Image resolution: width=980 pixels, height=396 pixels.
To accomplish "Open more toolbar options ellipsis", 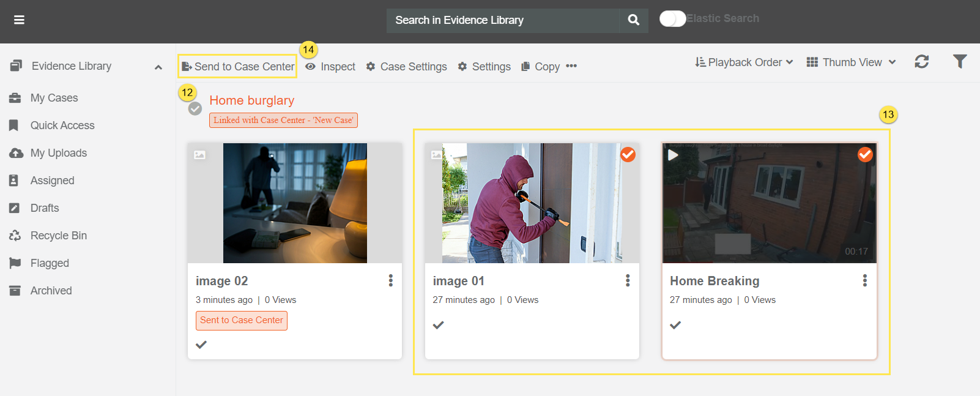I will pos(571,66).
